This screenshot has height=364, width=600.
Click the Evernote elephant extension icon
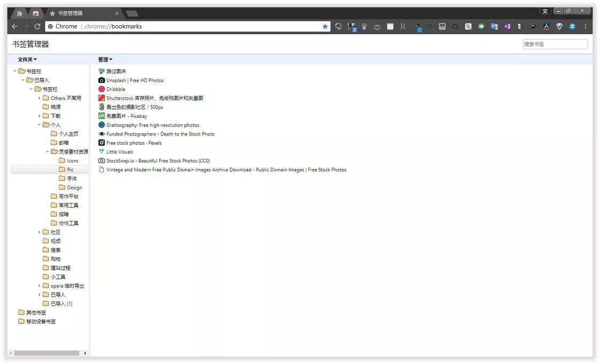point(338,26)
